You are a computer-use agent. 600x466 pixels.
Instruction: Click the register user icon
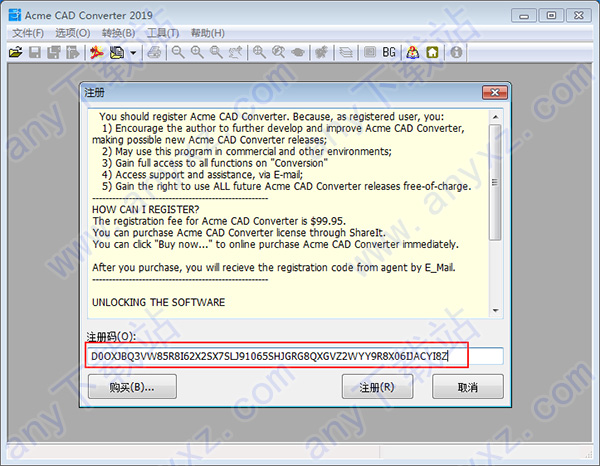[x=412, y=52]
